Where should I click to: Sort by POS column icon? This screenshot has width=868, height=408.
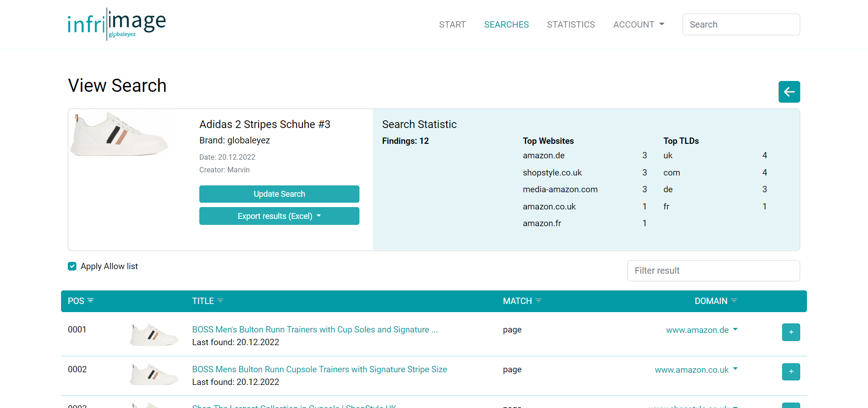click(90, 300)
